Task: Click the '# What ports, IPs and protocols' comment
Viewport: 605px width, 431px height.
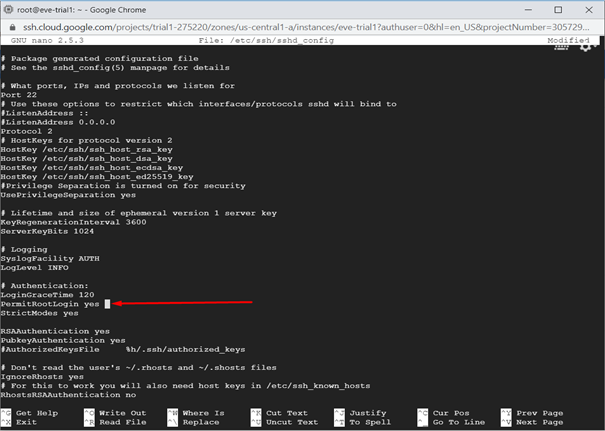Action: pos(118,86)
